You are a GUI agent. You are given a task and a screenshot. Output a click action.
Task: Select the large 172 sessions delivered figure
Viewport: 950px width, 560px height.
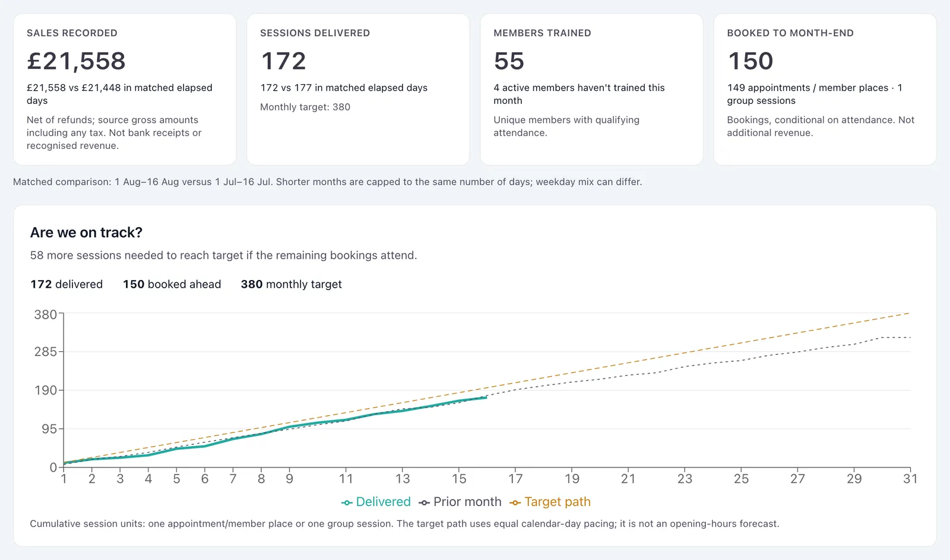click(x=283, y=61)
